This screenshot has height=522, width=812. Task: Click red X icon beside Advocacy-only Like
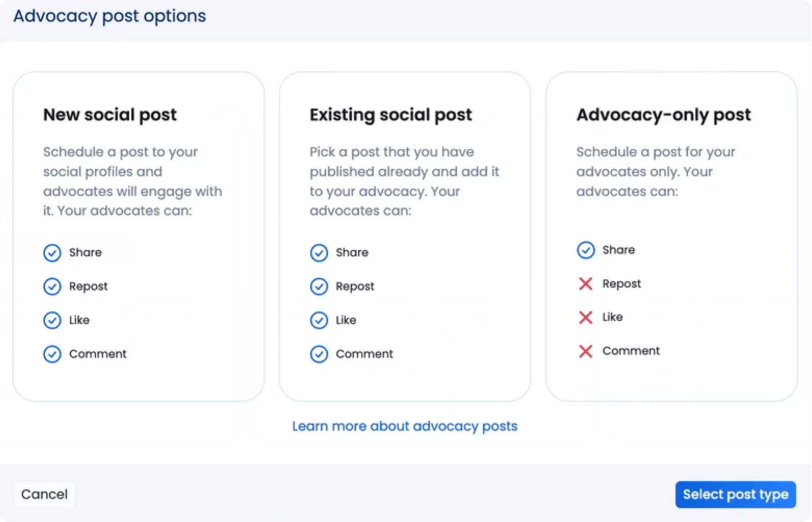586,317
